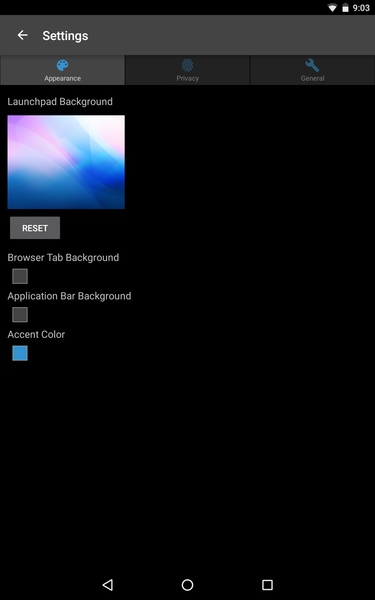Tap the Wi-Fi status icon

pos(332,8)
